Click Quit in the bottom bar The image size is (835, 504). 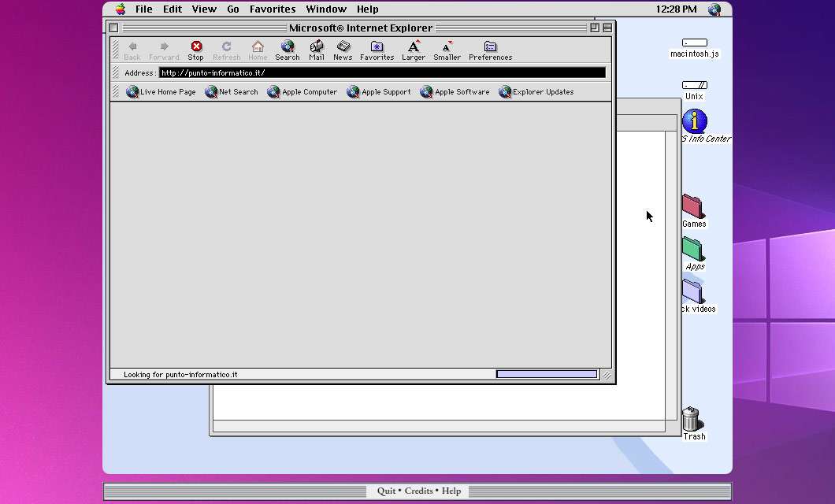[x=386, y=491]
